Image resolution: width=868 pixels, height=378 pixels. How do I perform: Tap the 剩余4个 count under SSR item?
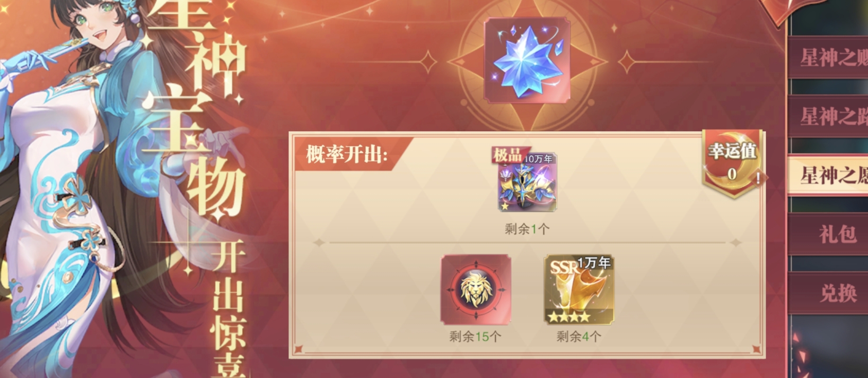578,337
